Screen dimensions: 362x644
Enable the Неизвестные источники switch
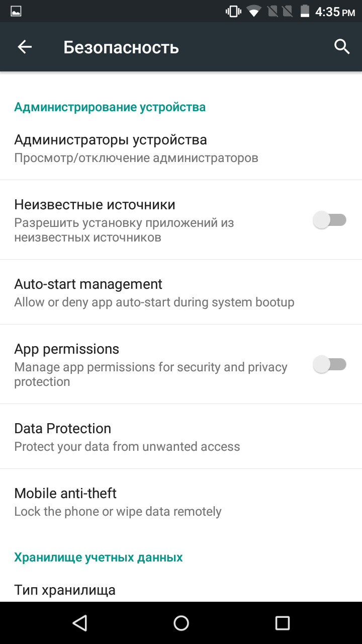(330, 220)
